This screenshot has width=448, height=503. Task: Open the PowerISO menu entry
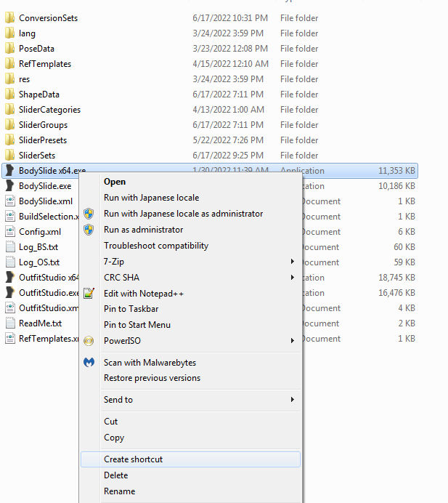190,341
